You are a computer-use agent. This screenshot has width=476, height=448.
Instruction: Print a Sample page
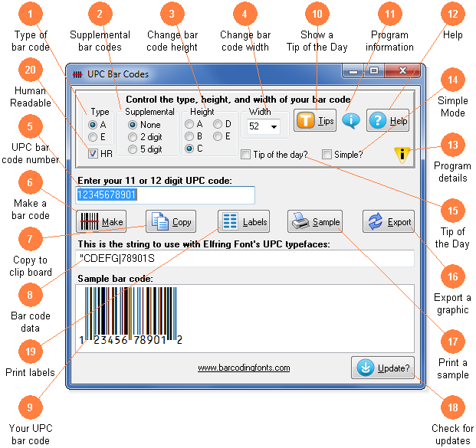[x=315, y=221]
